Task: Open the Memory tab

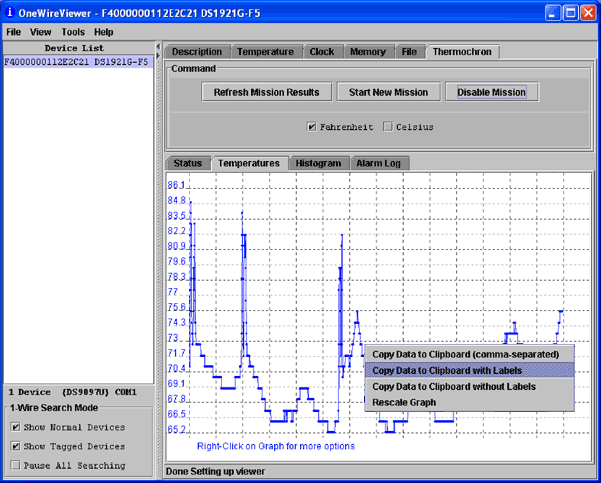Action: (x=367, y=52)
